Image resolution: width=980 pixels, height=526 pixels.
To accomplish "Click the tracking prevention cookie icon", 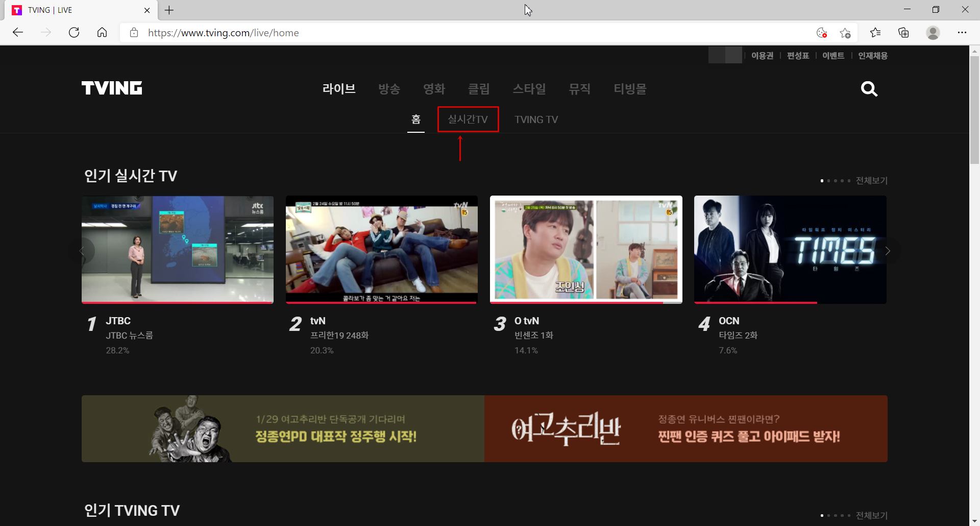I will 821,33.
